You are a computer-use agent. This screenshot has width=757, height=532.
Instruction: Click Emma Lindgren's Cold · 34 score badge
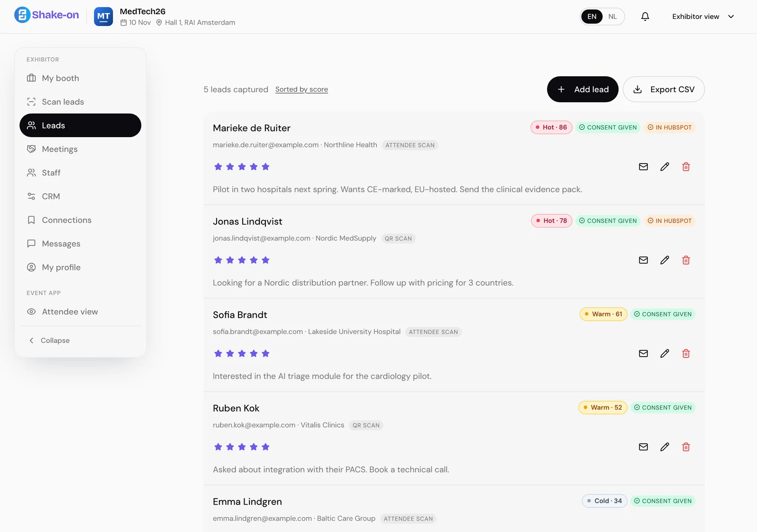click(x=605, y=501)
